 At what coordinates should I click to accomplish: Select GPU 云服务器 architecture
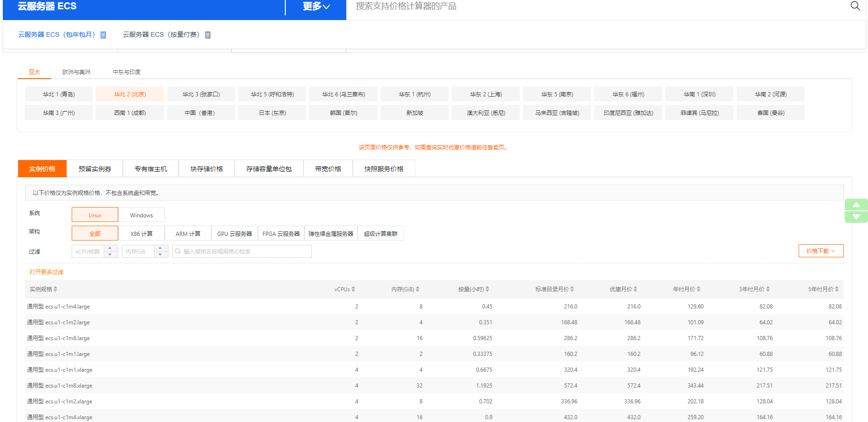pyautogui.click(x=235, y=234)
